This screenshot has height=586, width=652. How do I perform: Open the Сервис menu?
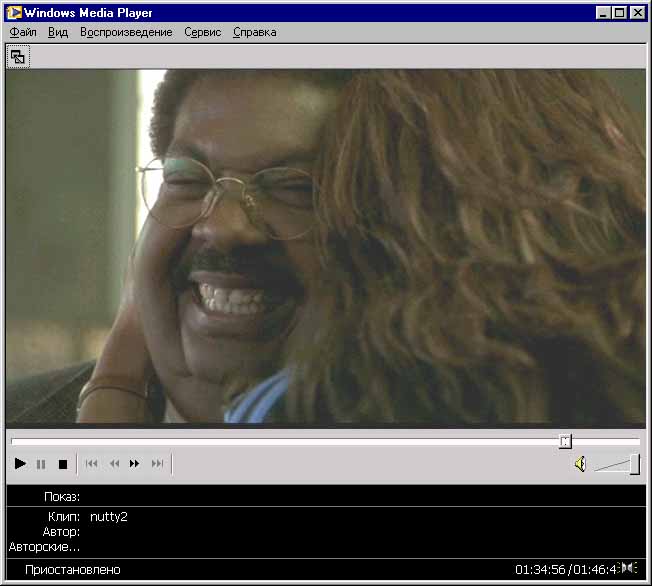pyautogui.click(x=203, y=32)
